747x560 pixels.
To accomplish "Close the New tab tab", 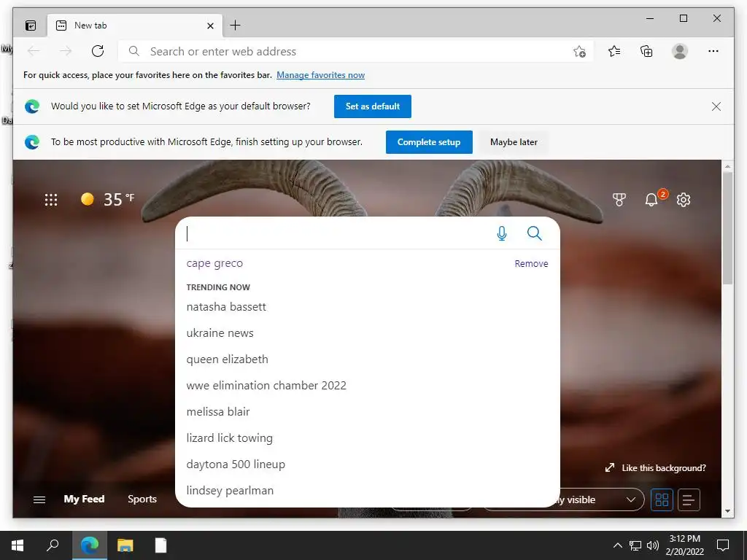I will pyautogui.click(x=210, y=26).
